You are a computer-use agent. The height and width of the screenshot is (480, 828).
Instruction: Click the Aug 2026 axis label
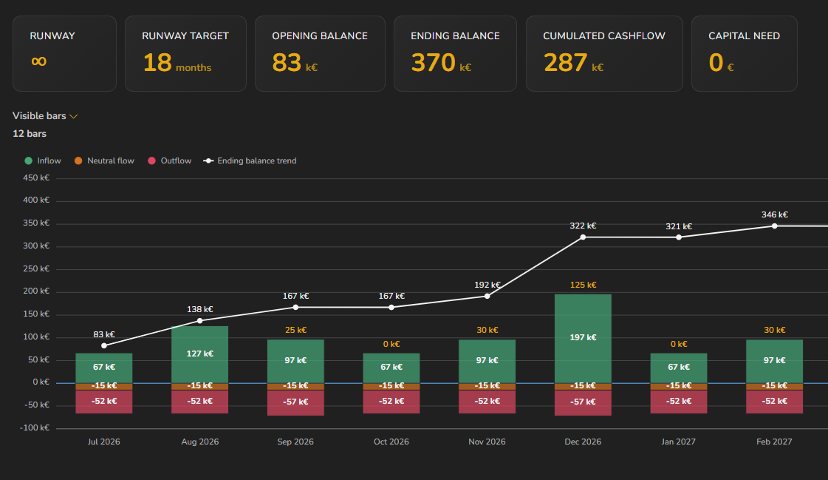tap(200, 442)
